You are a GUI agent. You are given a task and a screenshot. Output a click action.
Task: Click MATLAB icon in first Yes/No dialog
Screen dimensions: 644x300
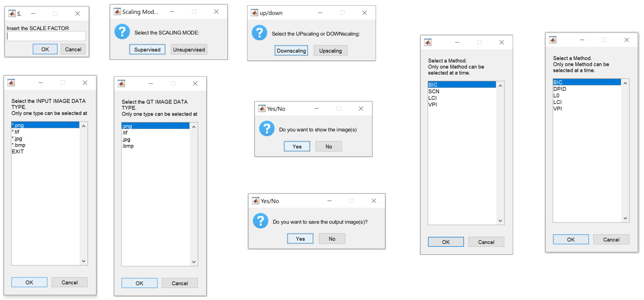[x=262, y=109]
